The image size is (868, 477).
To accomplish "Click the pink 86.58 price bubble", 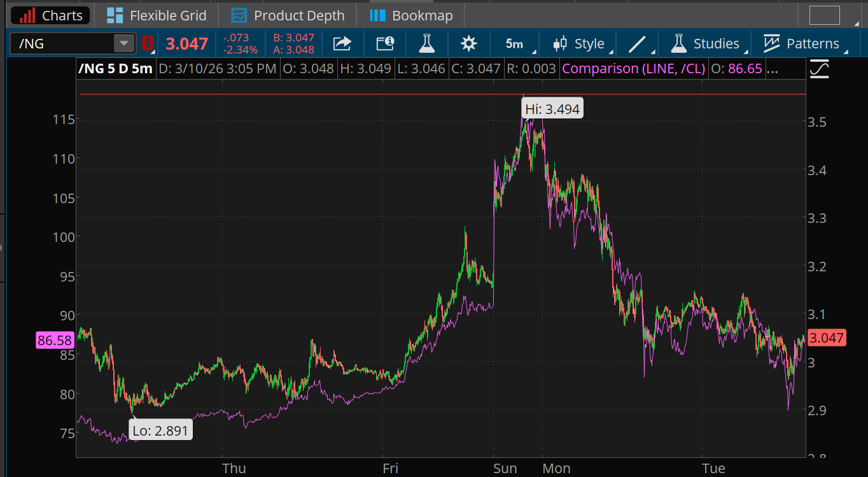I will (54, 340).
